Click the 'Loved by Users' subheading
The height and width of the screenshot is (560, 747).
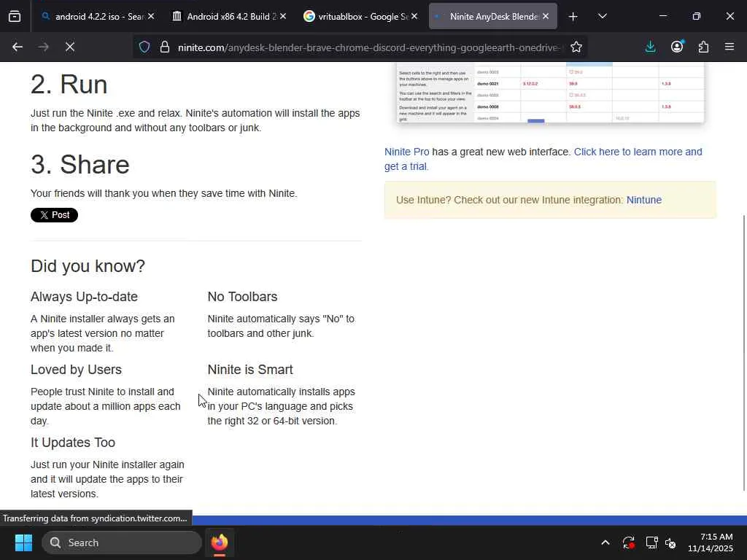76,370
